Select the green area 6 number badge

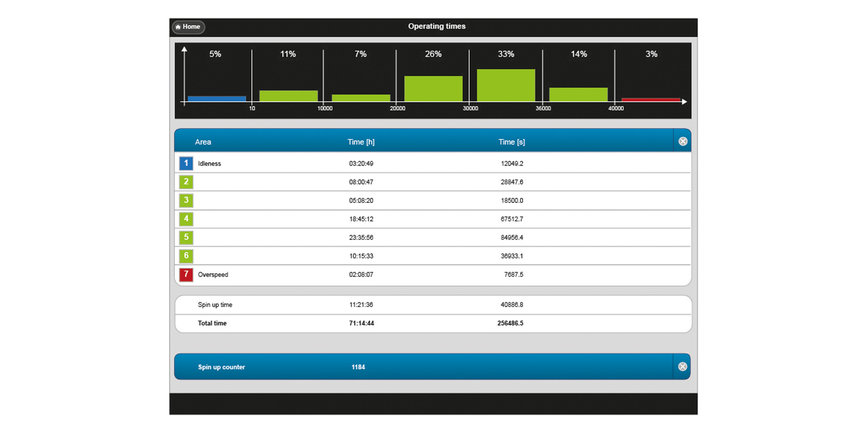(186, 256)
